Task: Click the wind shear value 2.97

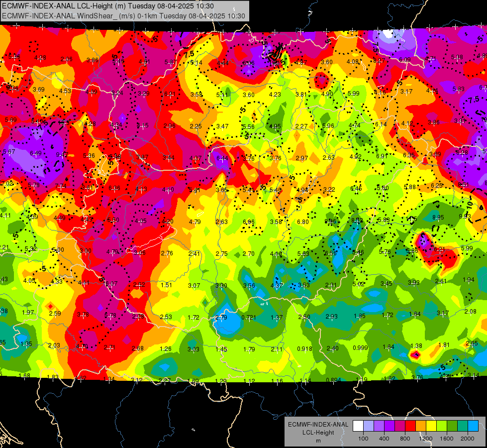Action: [301, 158]
